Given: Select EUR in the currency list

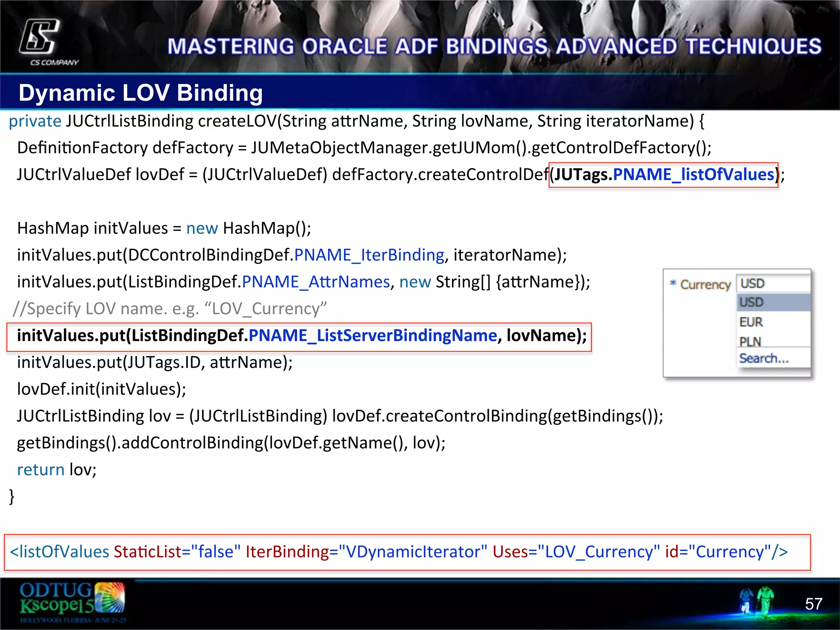Looking at the screenshot, I should [774, 322].
